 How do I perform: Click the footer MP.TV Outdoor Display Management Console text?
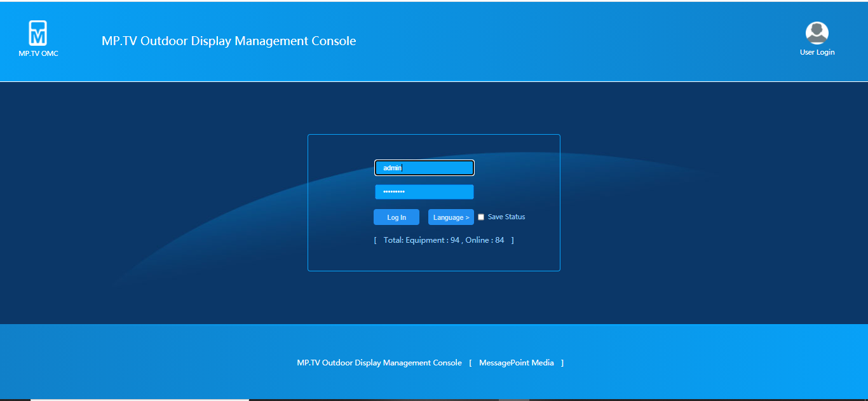[x=379, y=363]
